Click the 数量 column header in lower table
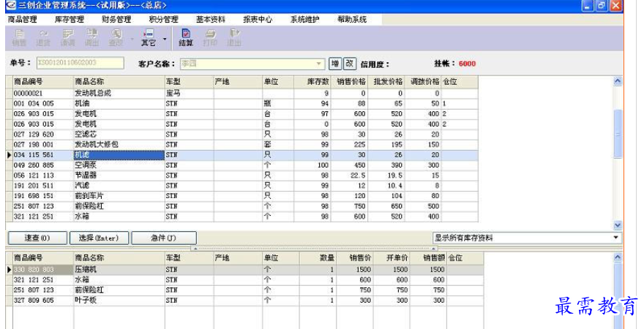644x329 pixels. click(x=318, y=258)
